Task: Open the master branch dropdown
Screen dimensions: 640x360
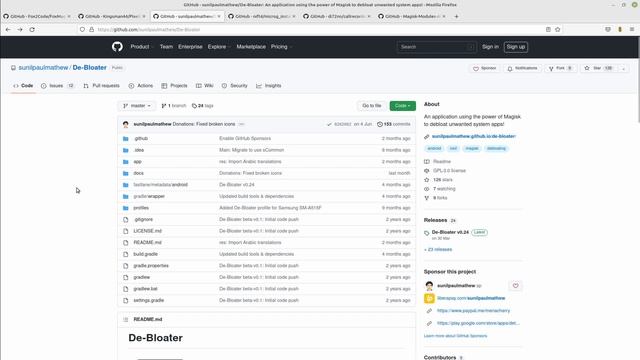Action: (x=137, y=106)
